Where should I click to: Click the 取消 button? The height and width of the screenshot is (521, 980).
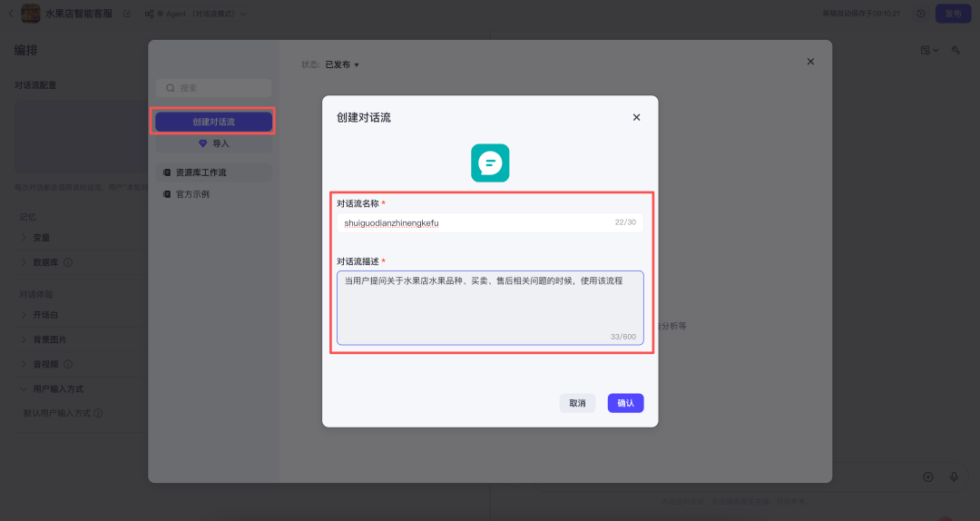pos(577,403)
